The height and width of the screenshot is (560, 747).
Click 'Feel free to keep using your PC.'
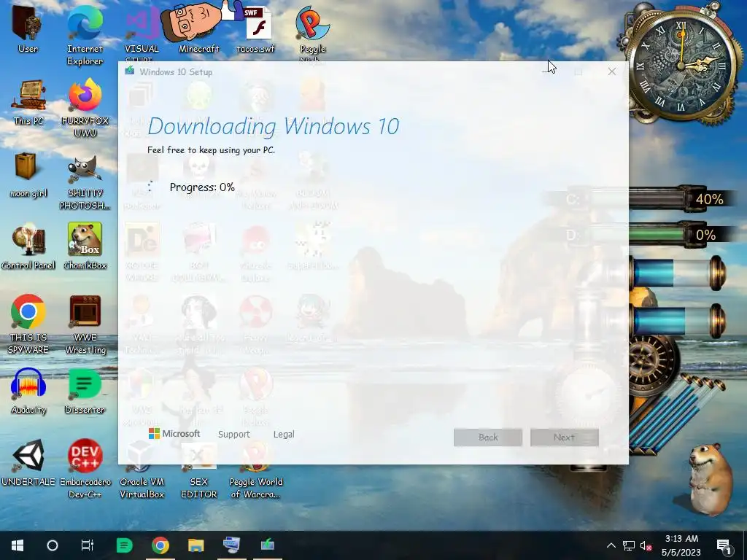[211, 150]
